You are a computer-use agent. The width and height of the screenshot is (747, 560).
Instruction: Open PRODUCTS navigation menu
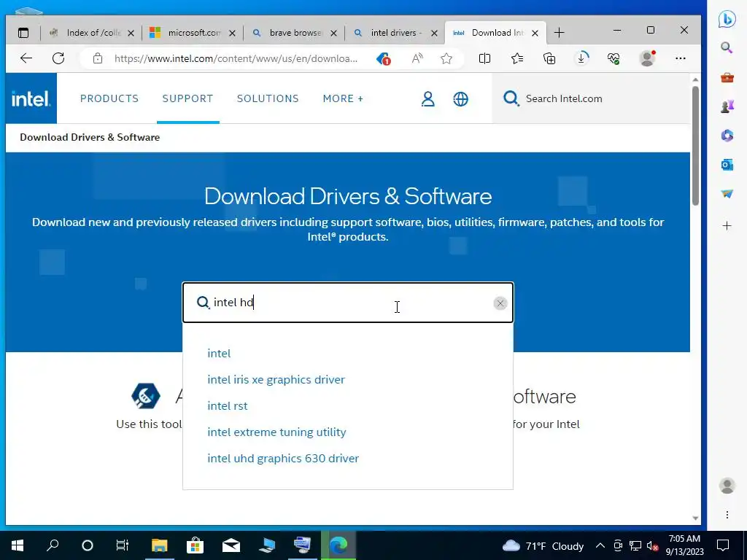click(109, 98)
